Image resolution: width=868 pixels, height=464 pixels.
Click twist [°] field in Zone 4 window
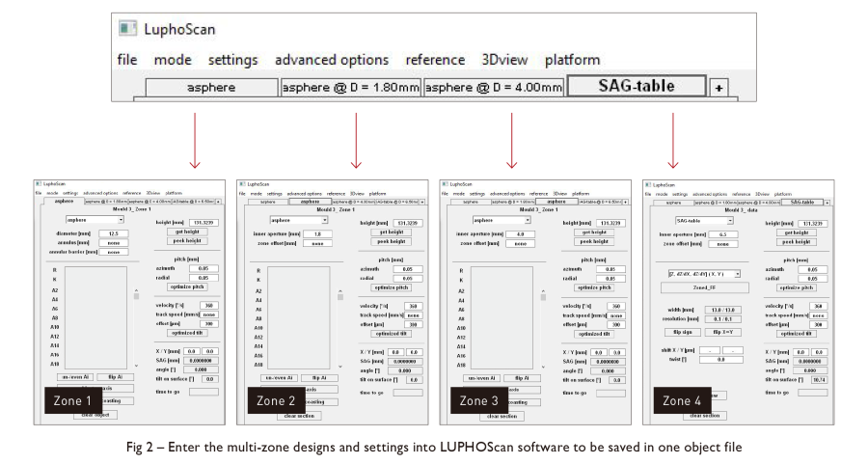720,360
